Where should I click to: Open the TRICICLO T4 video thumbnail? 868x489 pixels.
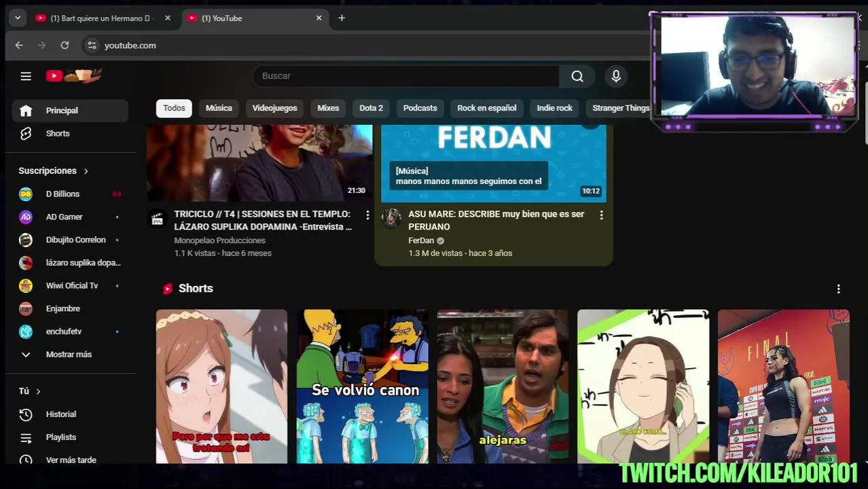259,163
